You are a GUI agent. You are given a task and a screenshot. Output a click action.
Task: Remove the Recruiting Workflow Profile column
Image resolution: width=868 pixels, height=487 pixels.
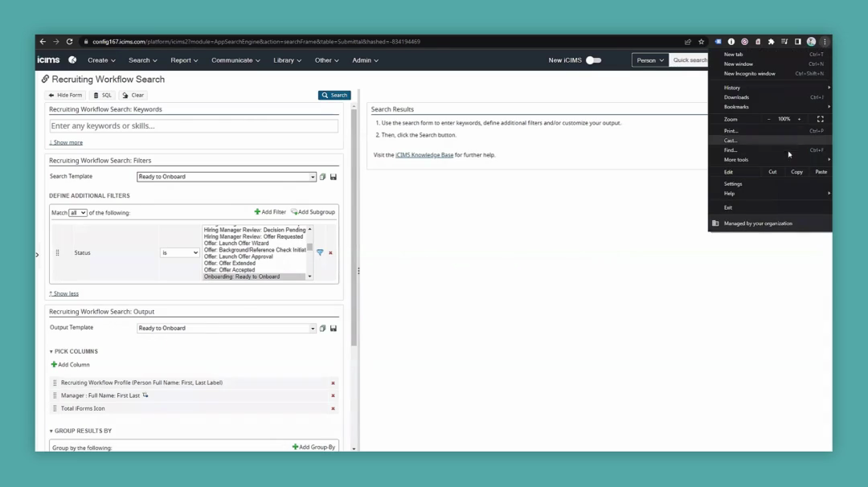coord(333,383)
